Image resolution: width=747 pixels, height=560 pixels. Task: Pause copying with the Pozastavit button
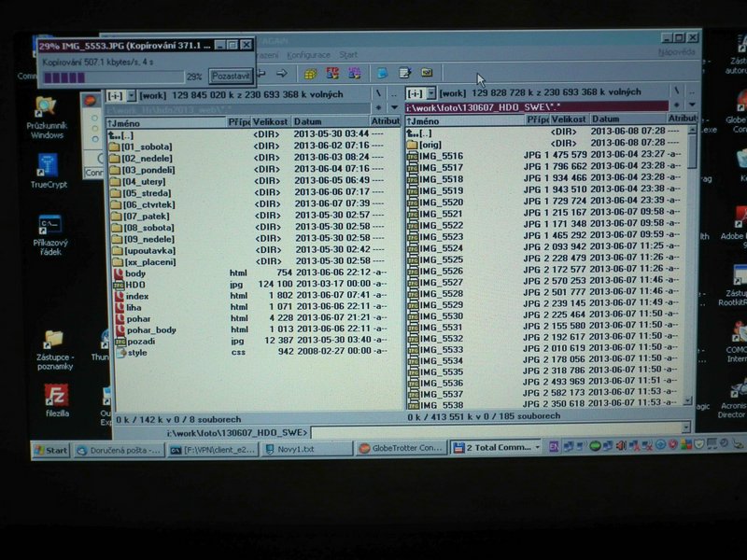tap(231, 76)
